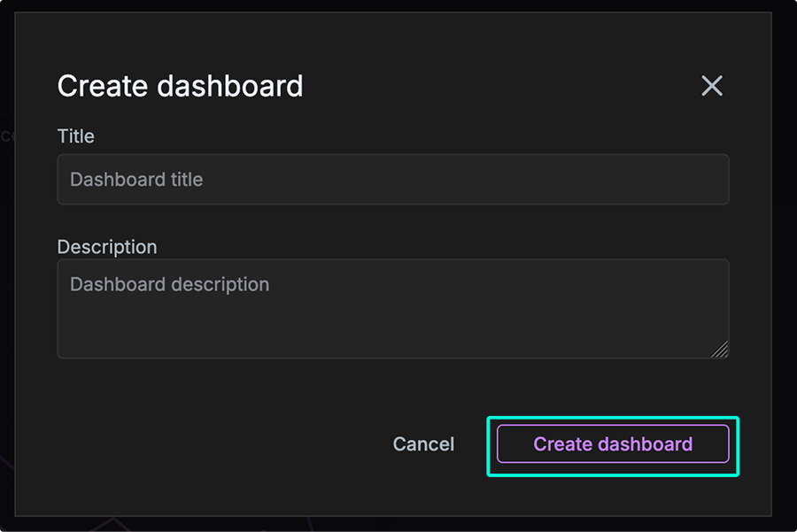This screenshot has width=797, height=532.
Task: Confirm with the highlighted Create dashboard button
Action: pyautogui.click(x=612, y=444)
